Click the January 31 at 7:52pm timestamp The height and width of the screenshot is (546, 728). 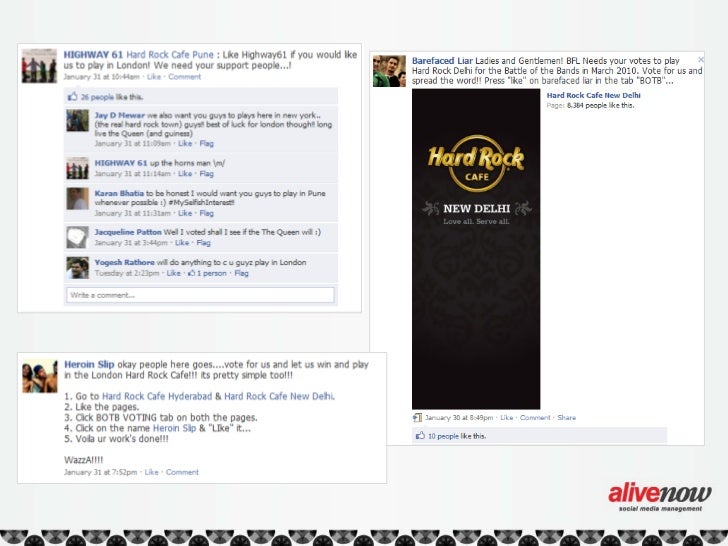(100, 472)
